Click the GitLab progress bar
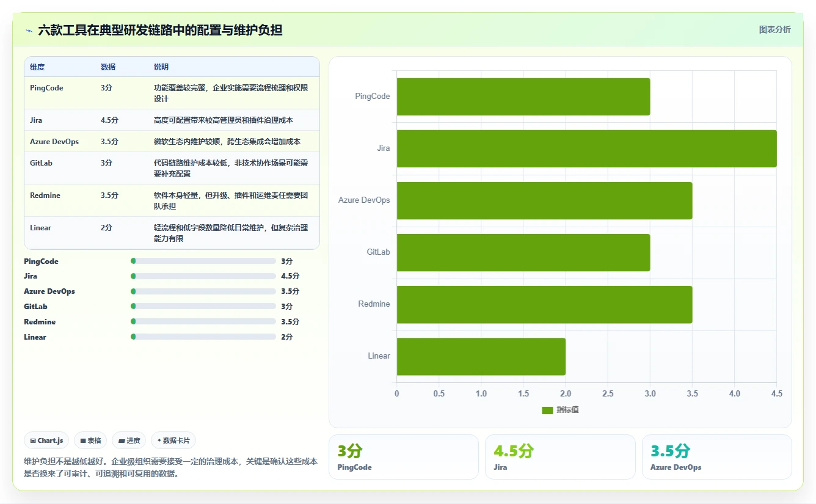Image resolution: width=816 pixels, height=504 pixels. [x=203, y=307]
